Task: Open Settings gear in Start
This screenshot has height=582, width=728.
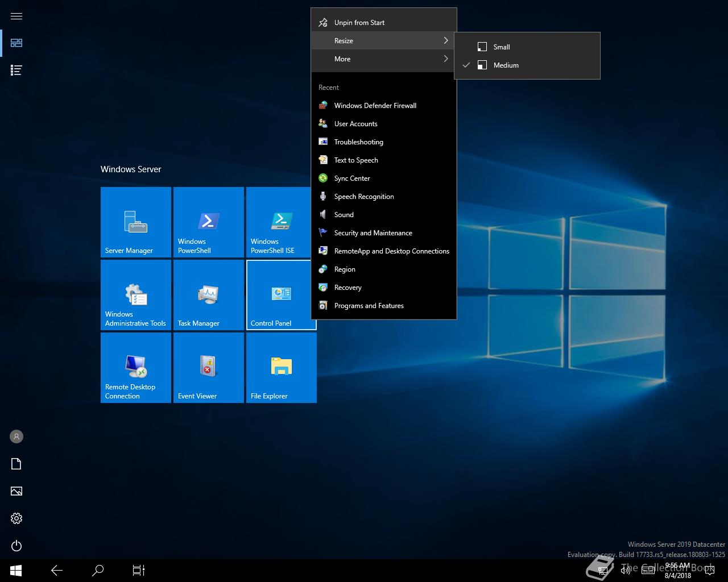Action: coord(16,518)
